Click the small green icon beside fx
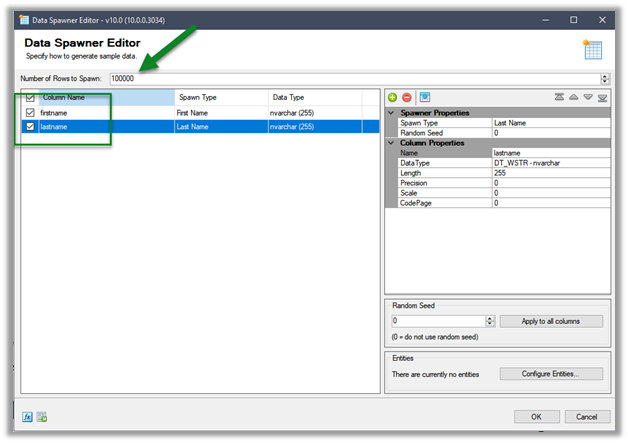628x443 pixels. point(43,416)
